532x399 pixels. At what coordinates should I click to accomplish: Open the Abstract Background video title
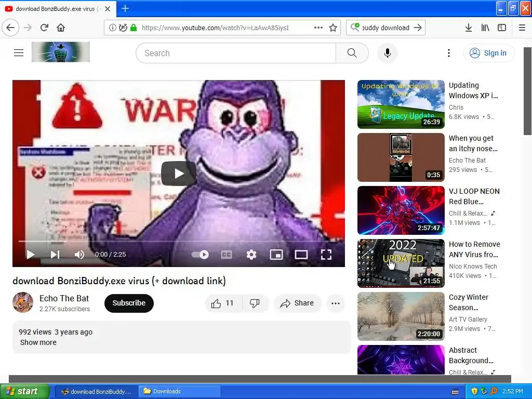471,355
